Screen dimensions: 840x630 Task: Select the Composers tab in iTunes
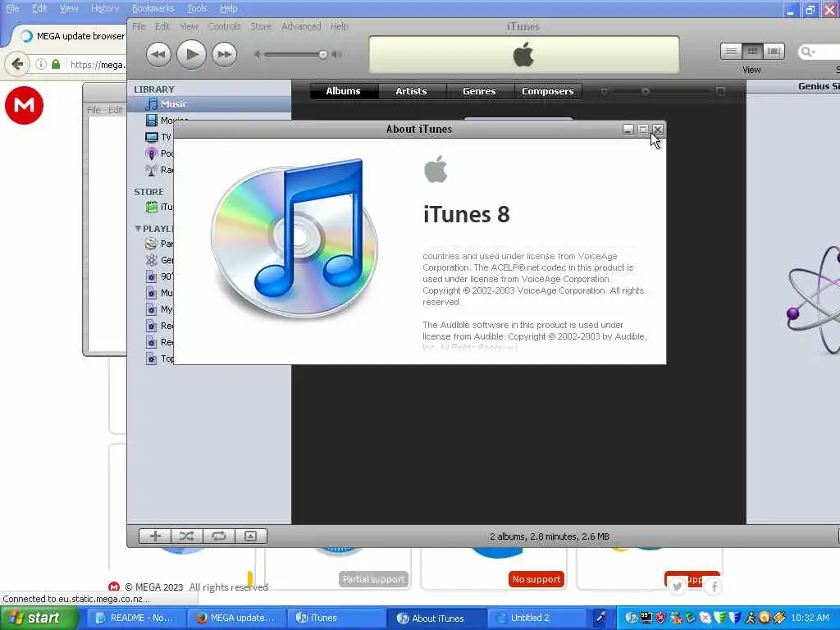coord(548,91)
